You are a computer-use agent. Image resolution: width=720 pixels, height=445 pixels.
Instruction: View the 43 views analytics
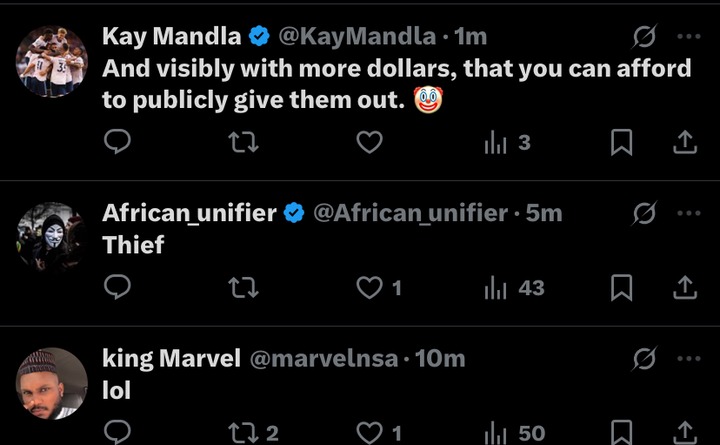click(x=514, y=288)
